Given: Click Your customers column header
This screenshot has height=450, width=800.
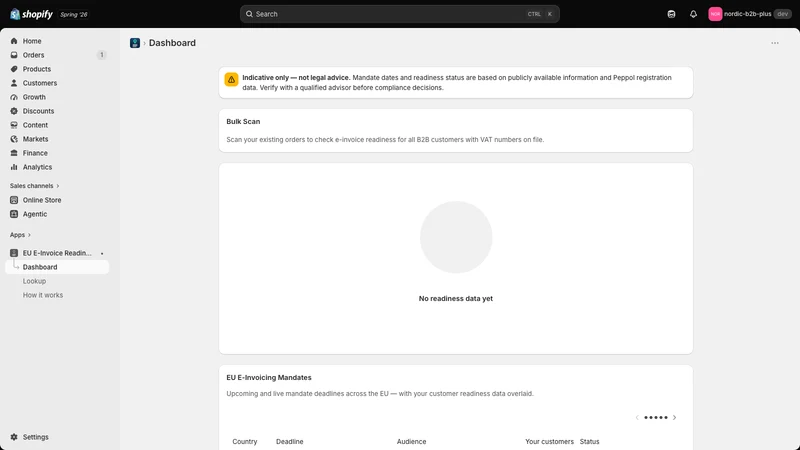Looking at the screenshot, I should pos(549,441).
